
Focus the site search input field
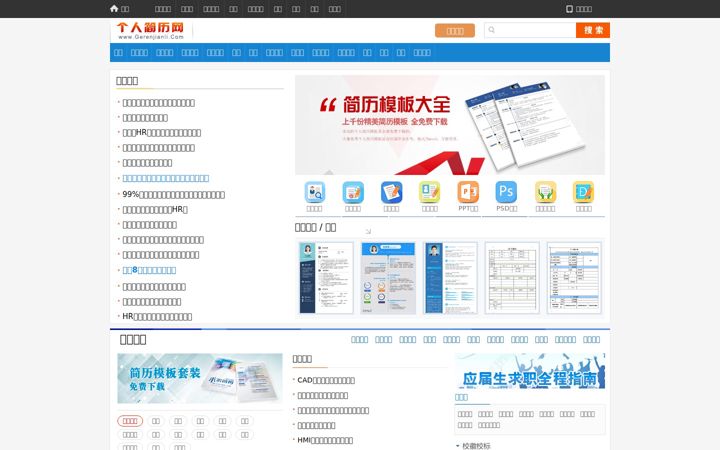pyautogui.click(x=530, y=30)
